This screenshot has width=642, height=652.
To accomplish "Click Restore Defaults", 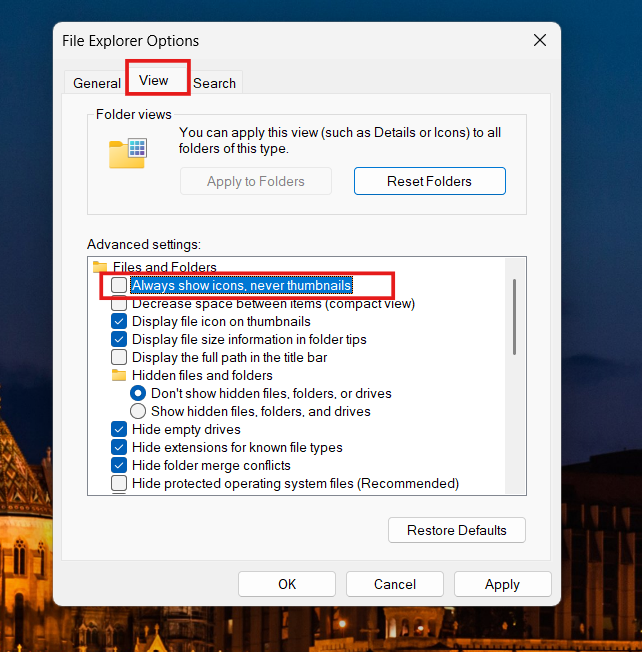I will [457, 530].
